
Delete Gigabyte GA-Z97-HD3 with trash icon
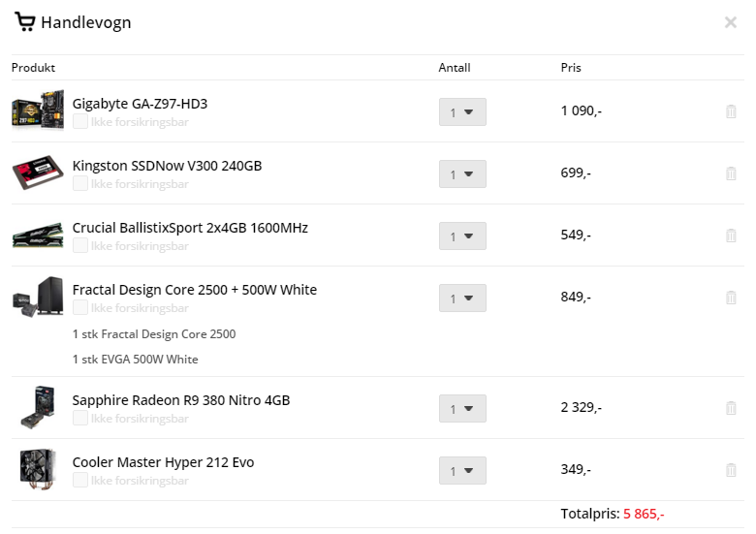731,111
